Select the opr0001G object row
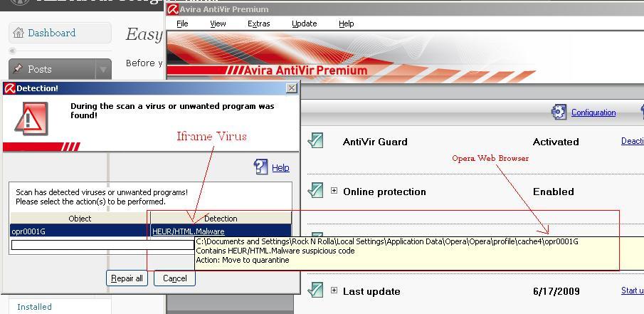This screenshot has width=644, height=314. point(151,231)
